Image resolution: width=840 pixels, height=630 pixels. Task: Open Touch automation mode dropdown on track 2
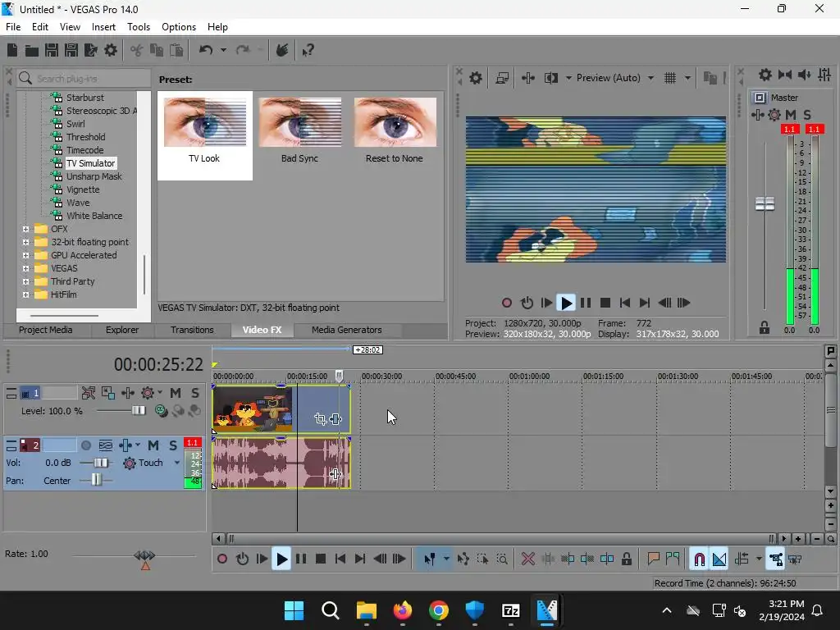pos(177,463)
